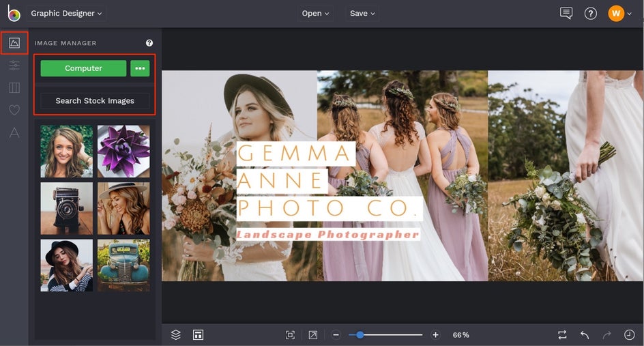Click the Undo arrow icon
The image size is (644, 346).
(x=585, y=334)
